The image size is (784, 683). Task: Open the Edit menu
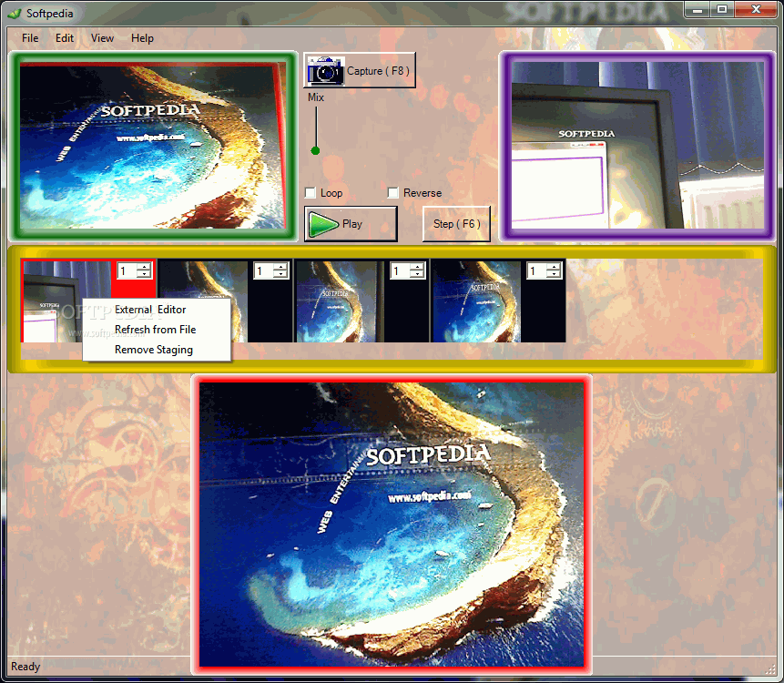click(65, 38)
